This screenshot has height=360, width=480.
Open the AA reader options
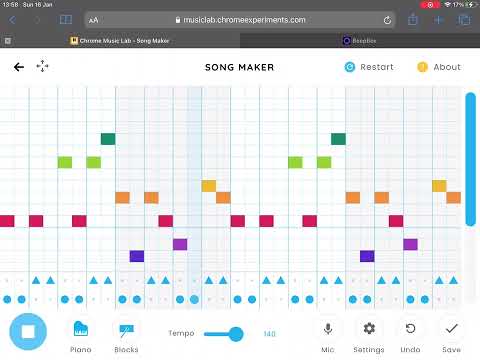[94, 20]
